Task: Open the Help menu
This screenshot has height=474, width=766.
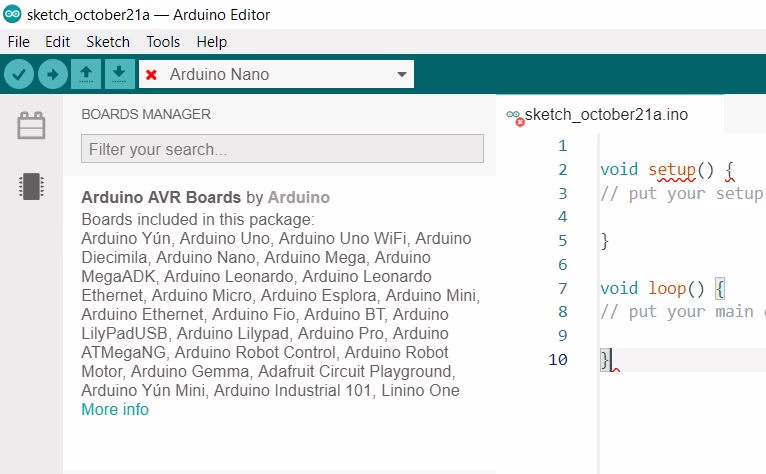Action: click(212, 42)
